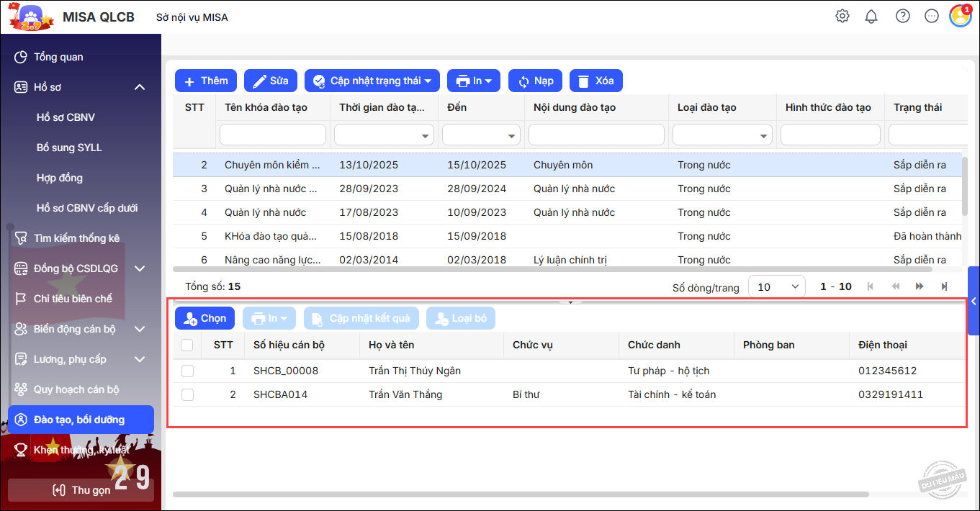Viewport: 980px width, 511px height.
Task: Open the user avatar profile
Action: [x=960, y=17]
